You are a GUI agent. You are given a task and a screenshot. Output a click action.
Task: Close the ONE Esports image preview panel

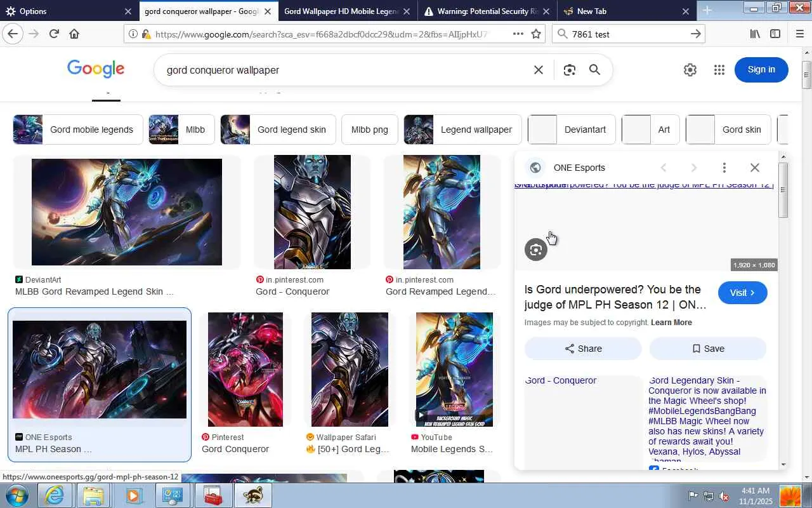[755, 168]
